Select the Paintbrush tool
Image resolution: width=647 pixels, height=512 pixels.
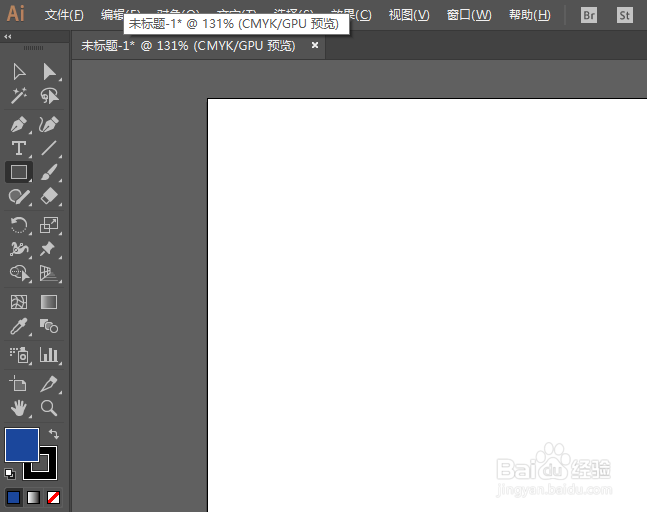49,172
